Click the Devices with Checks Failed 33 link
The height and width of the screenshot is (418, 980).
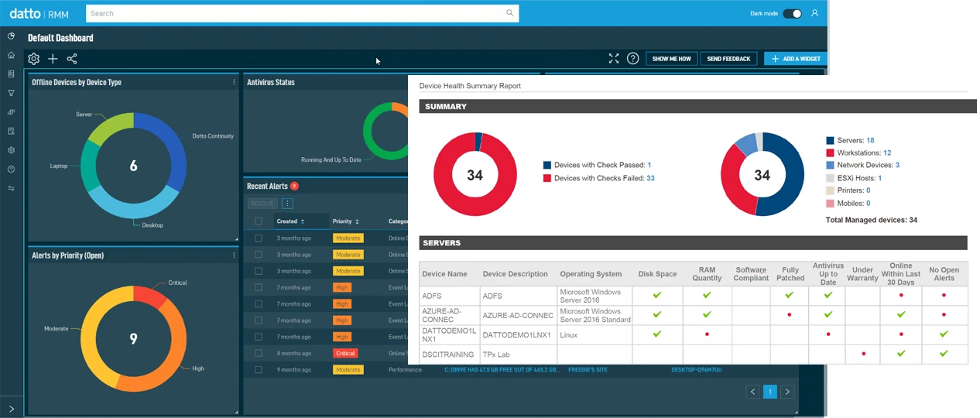(650, 178)
